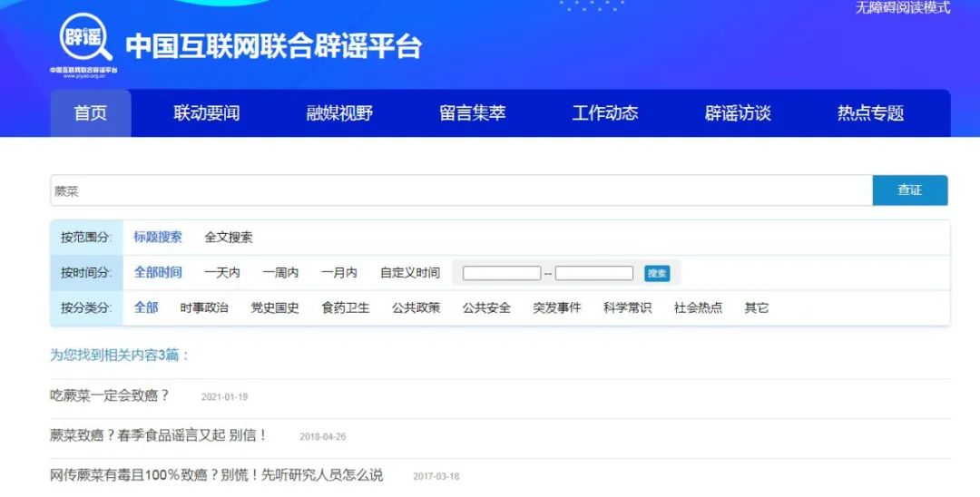Screen dimensions: 980x497
Task: Choose 自定义时间 filter option
Action: pyautogui.click(x=410, y=273)
